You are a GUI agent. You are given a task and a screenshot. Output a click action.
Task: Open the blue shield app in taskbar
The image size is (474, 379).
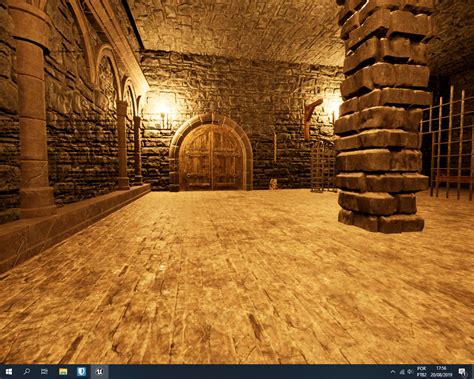click(x=81, y=371)
